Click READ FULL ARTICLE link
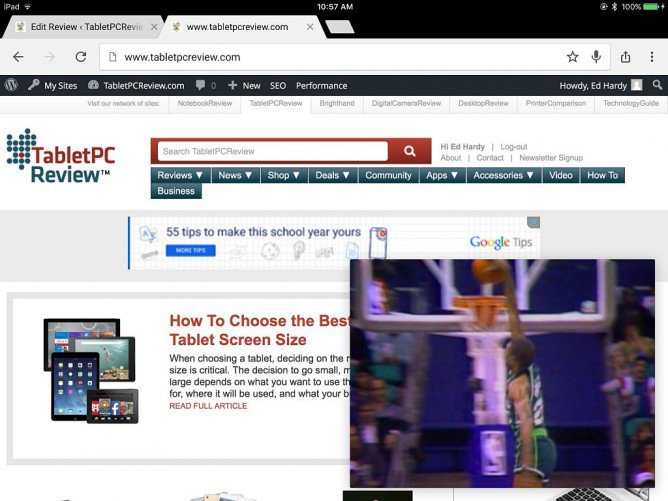668x501 pixels. pyautogui.click(x=208, y=406)
